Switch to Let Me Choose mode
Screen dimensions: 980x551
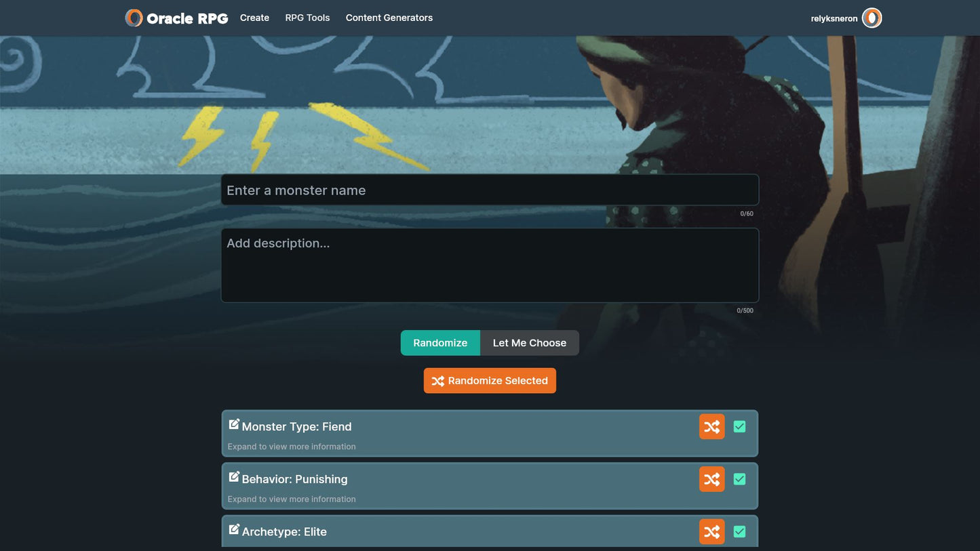click(529, 343)
